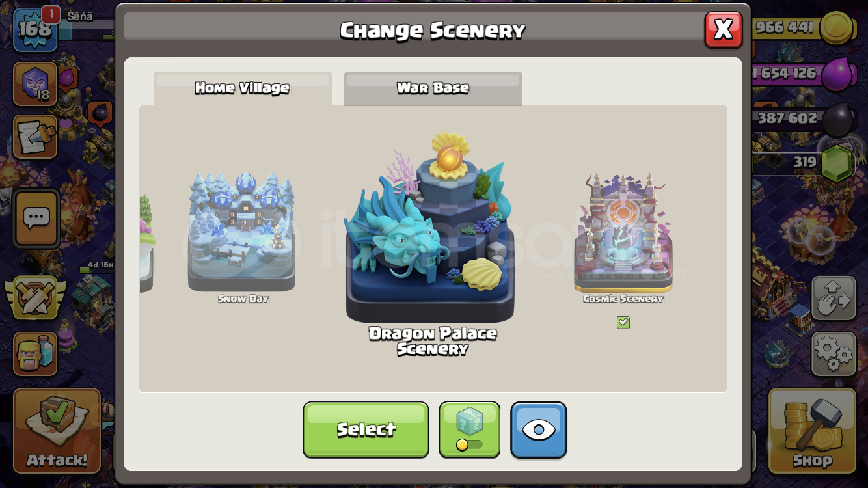
Task: Click the green checkmark under Cosmic Scenery
Action: click(x=623, y=323)
